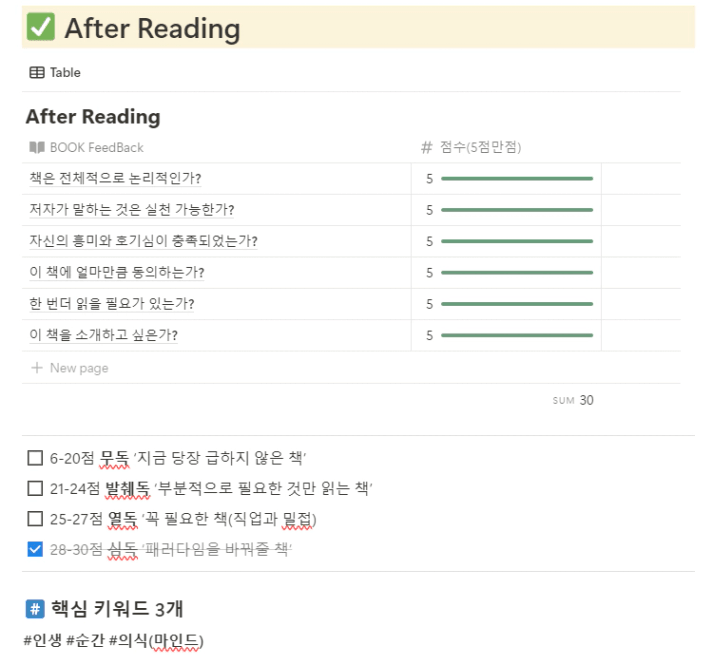The width and height of the screenshot is (713, 665).
Task: Click the number sign icon beside 점수
Action: coord(427,147)
